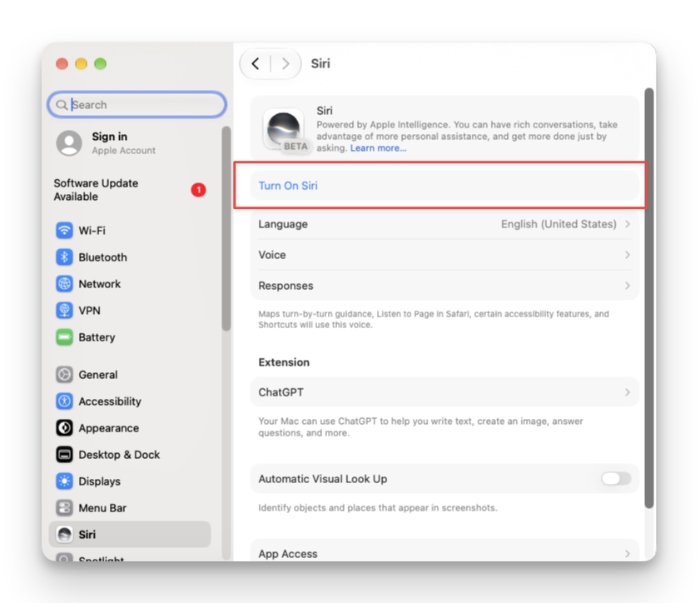Screen dimensions: 700x603
Task: Select Accessibility label in the sidebar
Action: [x=110, y=401]
